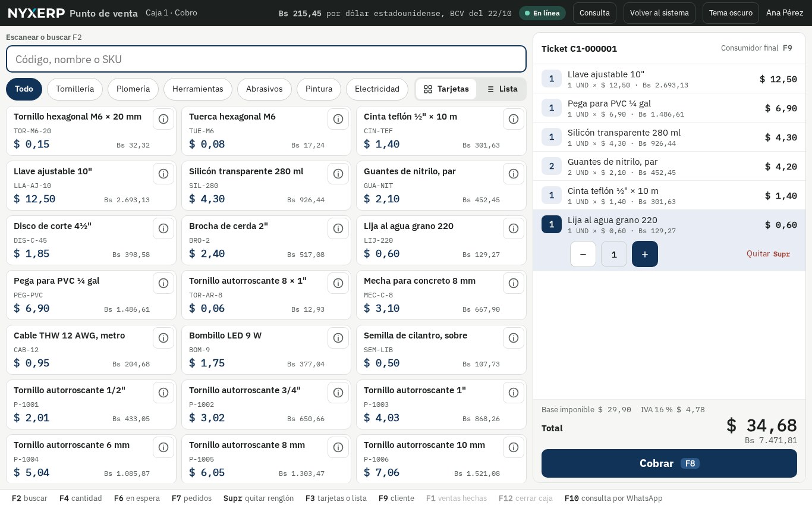
Task: Select Llave ajustable 10" ticket line
Action: point(669,79)
